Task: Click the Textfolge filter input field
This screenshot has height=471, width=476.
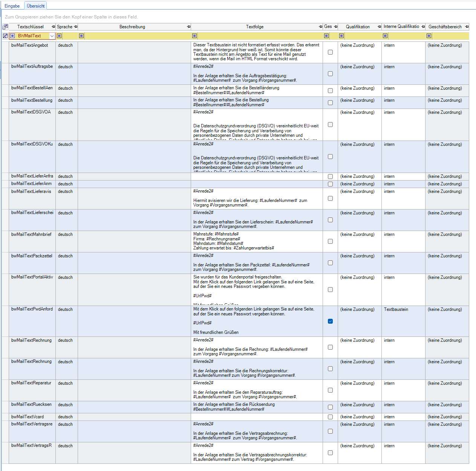Action: [260, 36]
